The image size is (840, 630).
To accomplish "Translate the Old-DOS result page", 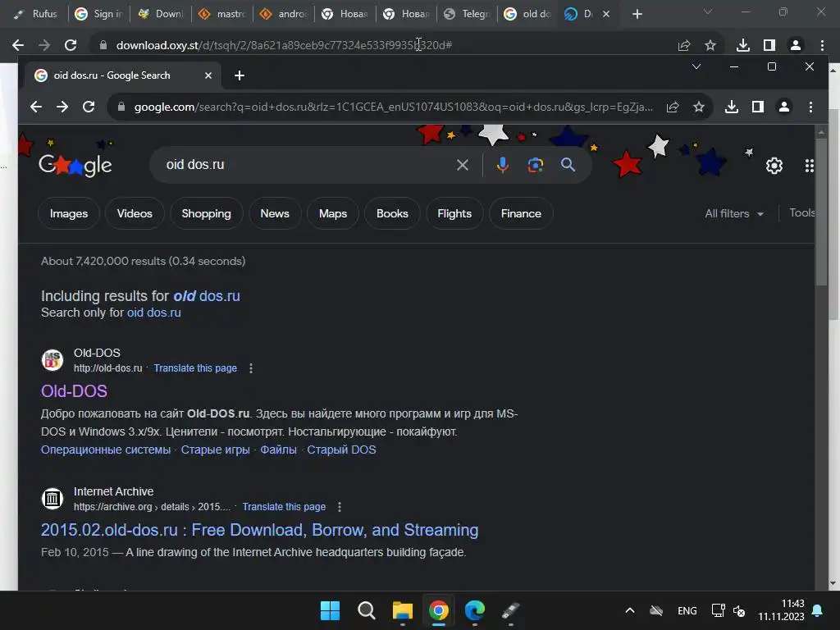I will pyautogui.click(x=195, y=368).
